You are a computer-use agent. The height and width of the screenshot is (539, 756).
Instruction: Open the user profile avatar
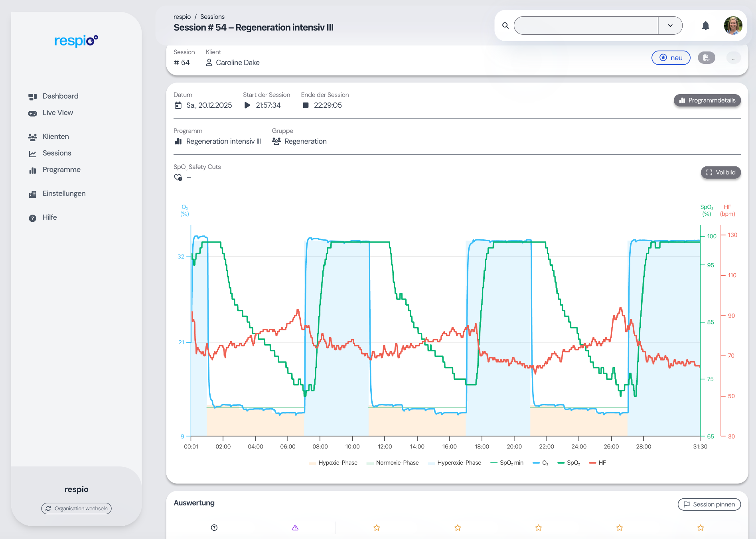(x=733, y=26)
